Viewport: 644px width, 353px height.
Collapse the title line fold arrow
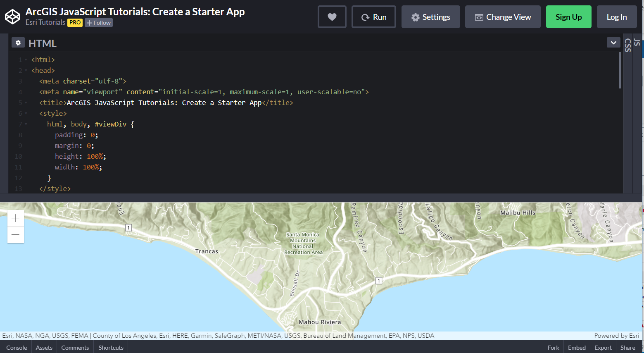[26, 103]
